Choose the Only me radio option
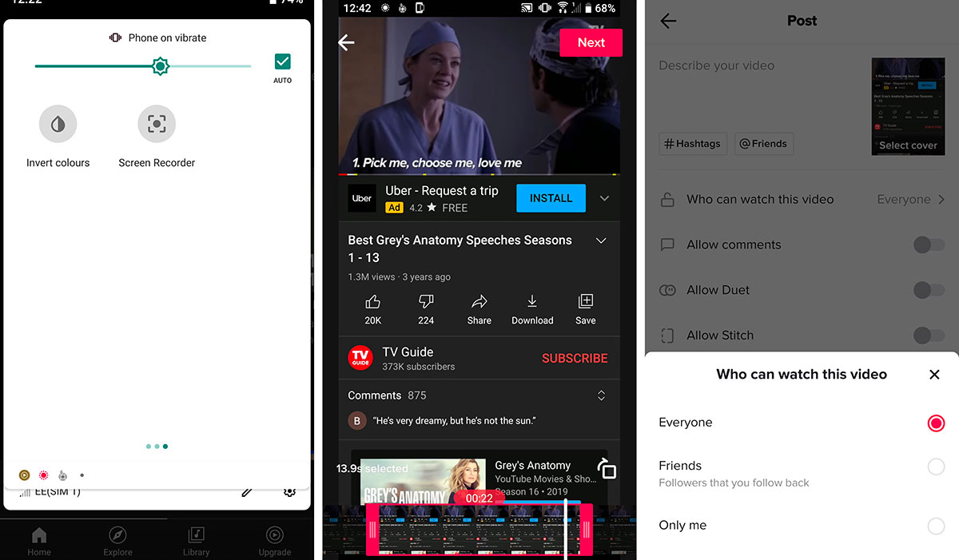 click(936, 526)
